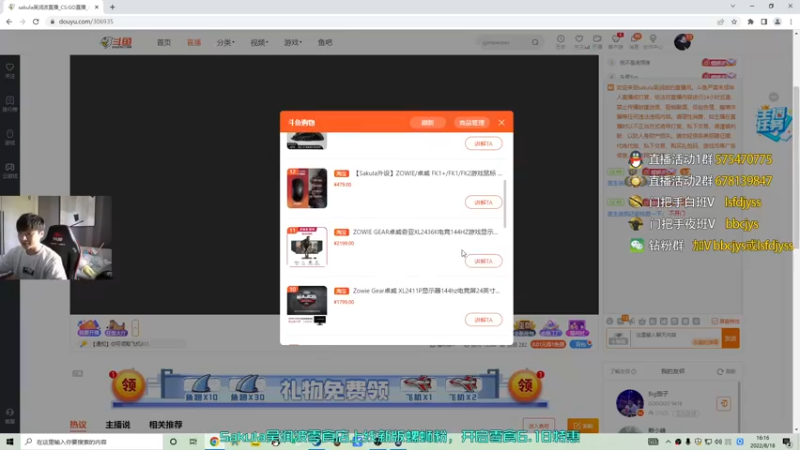Open ZOWIE FK1+ mouse product thumbnail
Viewport: 800px width, 450px height.
pos(307,188)
